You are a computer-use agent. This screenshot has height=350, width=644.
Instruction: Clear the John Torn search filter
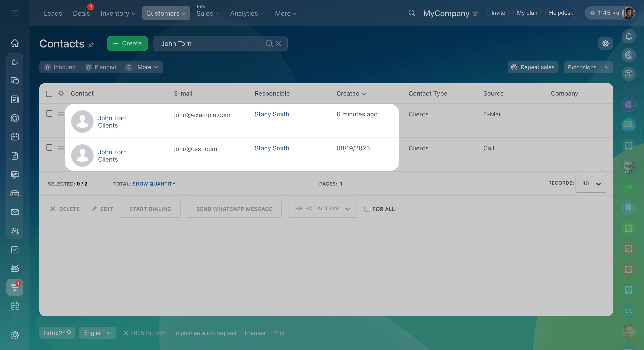click(x=278, y=43)
